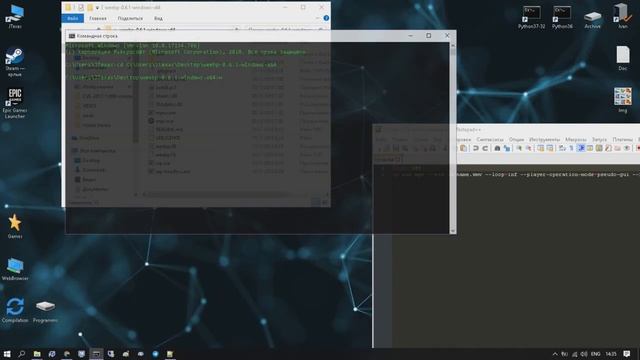Toggle show all characters in Notepad++
Screen dimensions: 640x360
[571, 148]
